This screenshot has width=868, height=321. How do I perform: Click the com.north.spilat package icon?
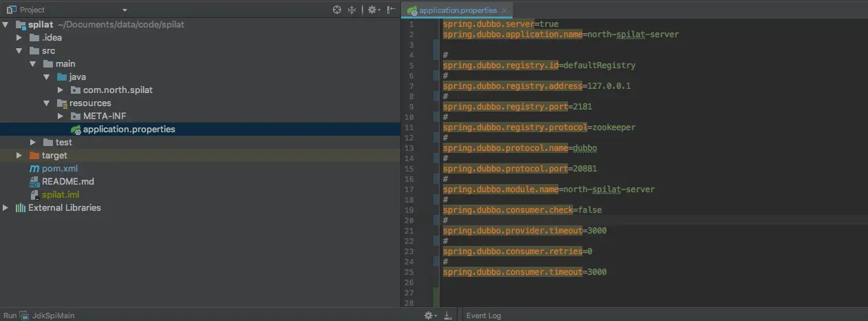tap(76, 90)
